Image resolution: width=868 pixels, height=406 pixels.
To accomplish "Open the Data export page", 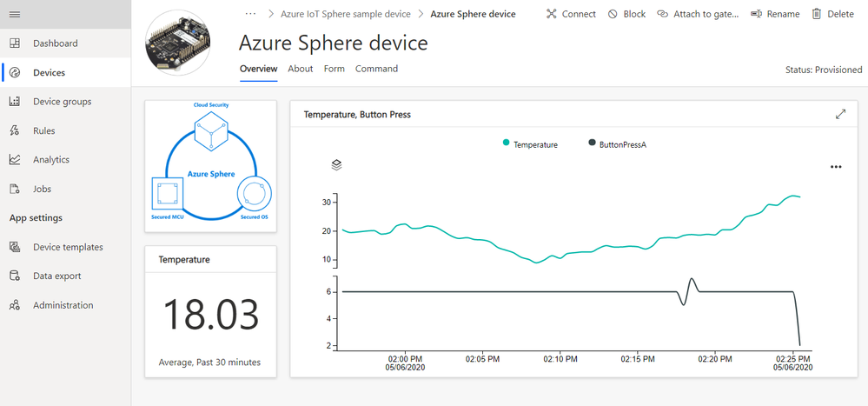I will [x=56, y=276].
